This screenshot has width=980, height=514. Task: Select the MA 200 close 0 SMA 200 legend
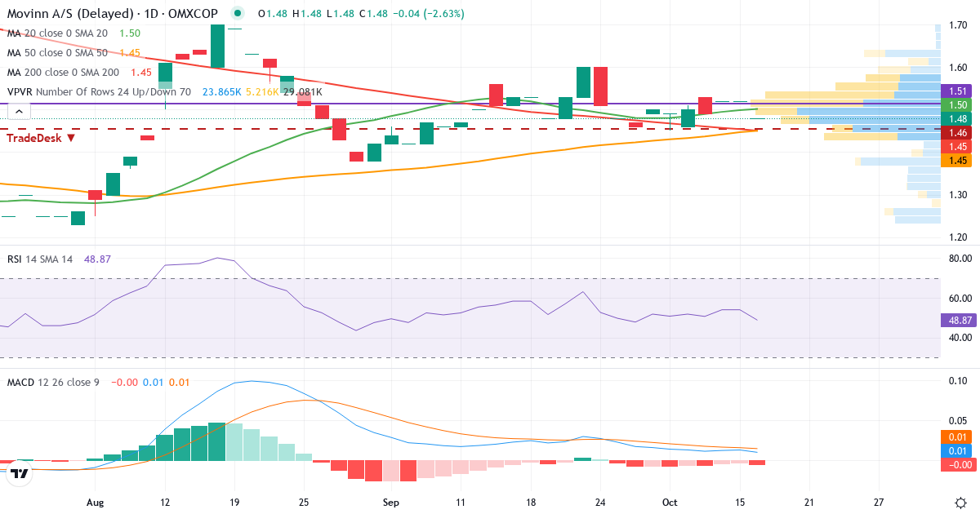62,72
